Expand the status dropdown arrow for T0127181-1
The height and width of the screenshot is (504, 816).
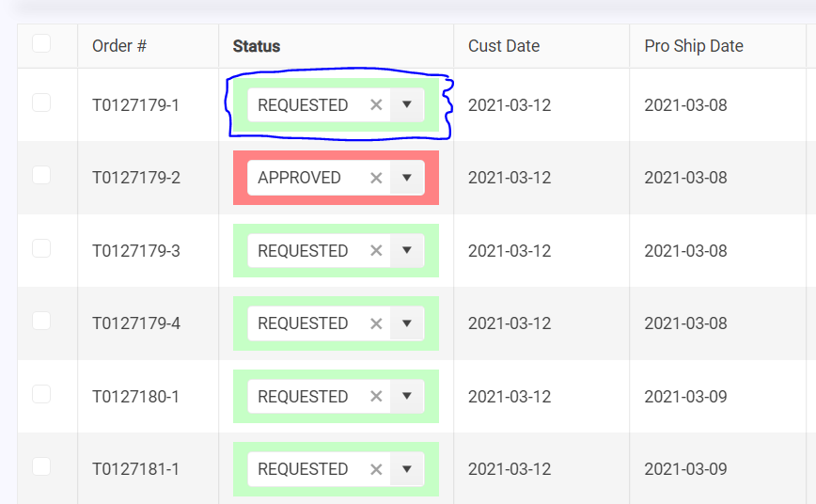point(407,468)
